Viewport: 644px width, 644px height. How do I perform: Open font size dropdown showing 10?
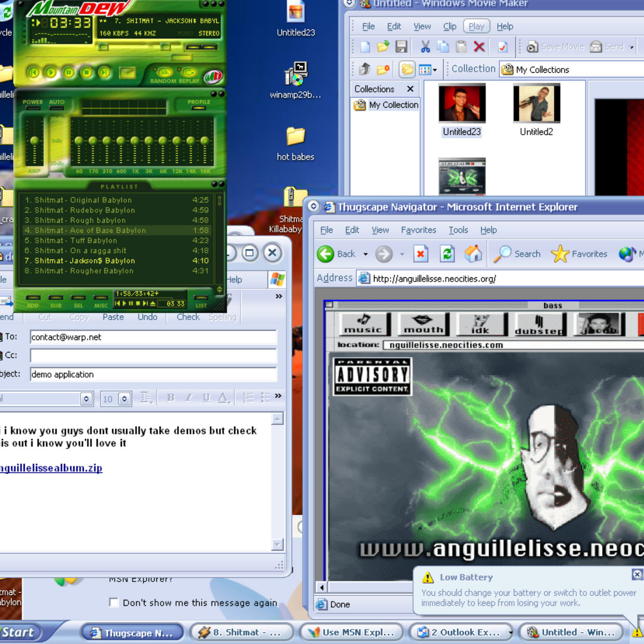tap(124, 399)
